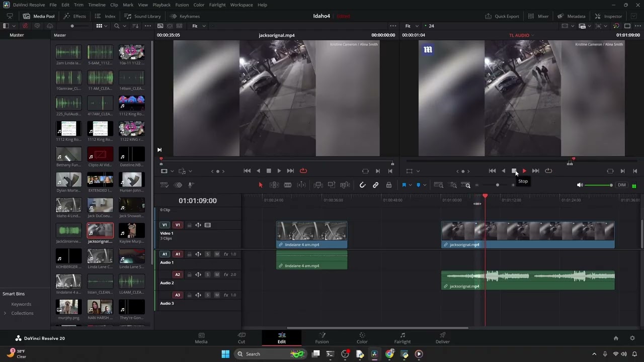Adjust the monitor volume slider
644x362 pixels.
tap(599, 185)
